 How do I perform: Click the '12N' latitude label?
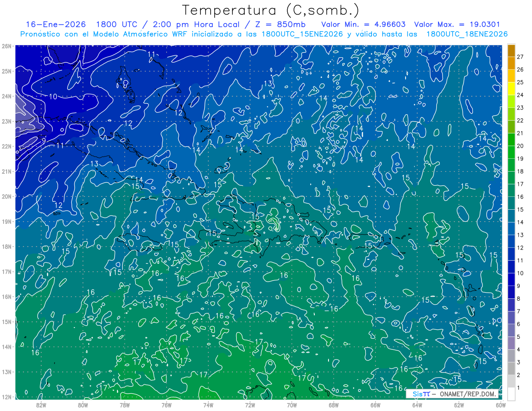[x=6, y=397]
